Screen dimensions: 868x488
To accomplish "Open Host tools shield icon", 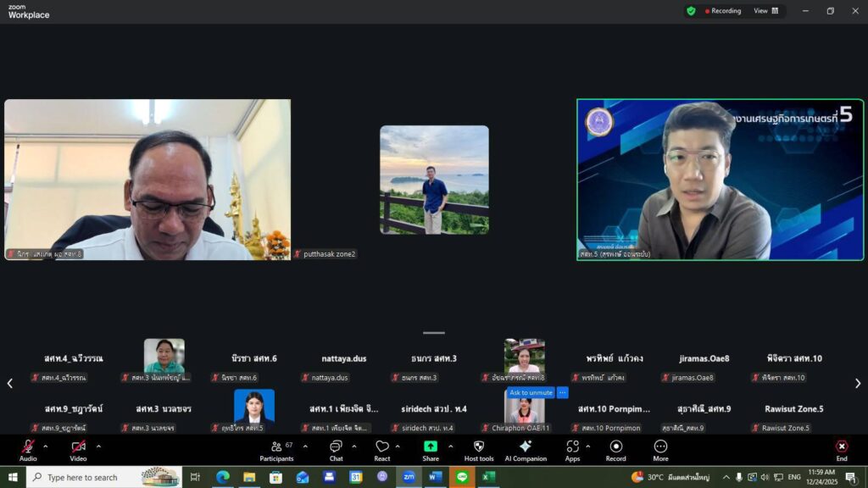I will [x=479, y=449].
